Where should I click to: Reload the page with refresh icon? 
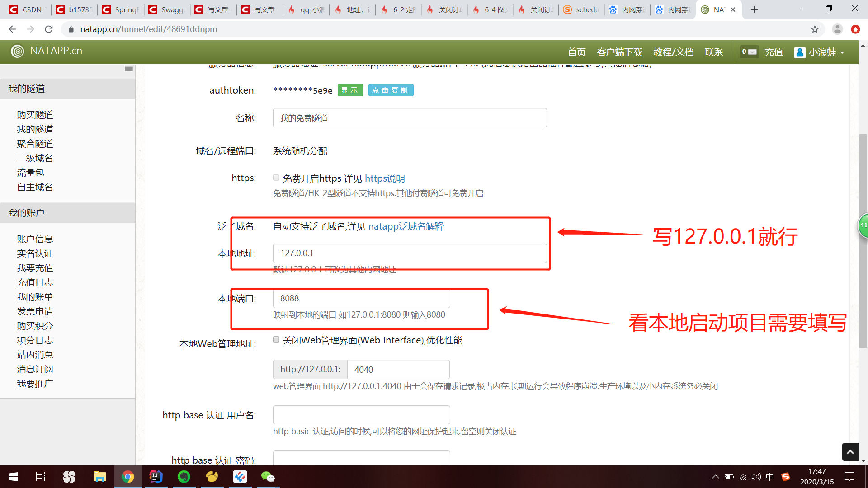click(49, 29)
